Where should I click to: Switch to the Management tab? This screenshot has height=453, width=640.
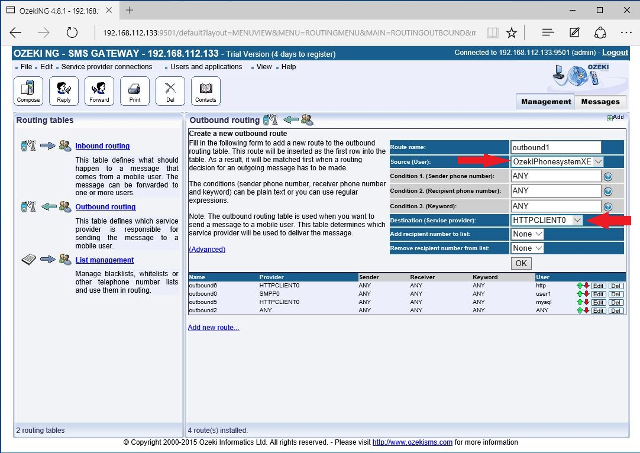pyautogui.click(x=546, y=102)
